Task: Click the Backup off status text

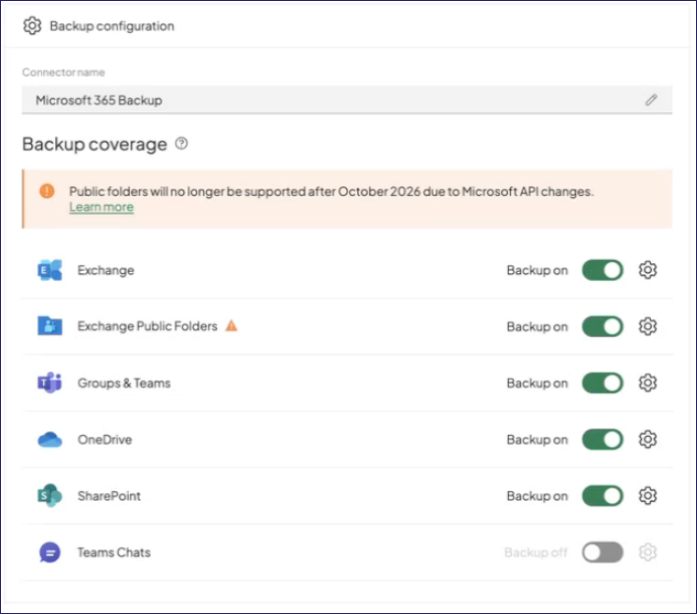Action: coord(536,553)
